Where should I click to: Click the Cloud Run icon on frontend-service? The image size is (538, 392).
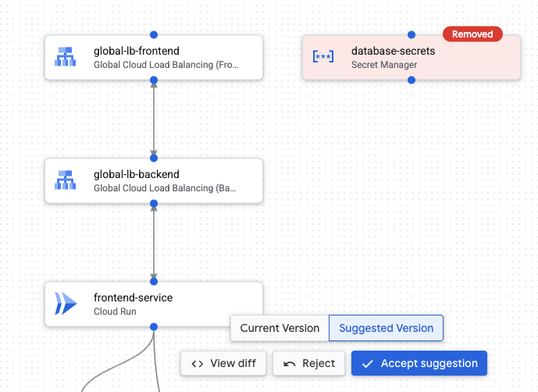tap(66, 304)
